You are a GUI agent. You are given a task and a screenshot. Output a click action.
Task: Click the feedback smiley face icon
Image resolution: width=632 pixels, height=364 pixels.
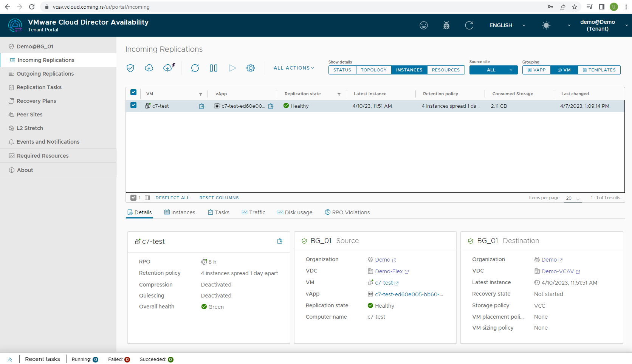pyautogui.click(x=424, y=25)
